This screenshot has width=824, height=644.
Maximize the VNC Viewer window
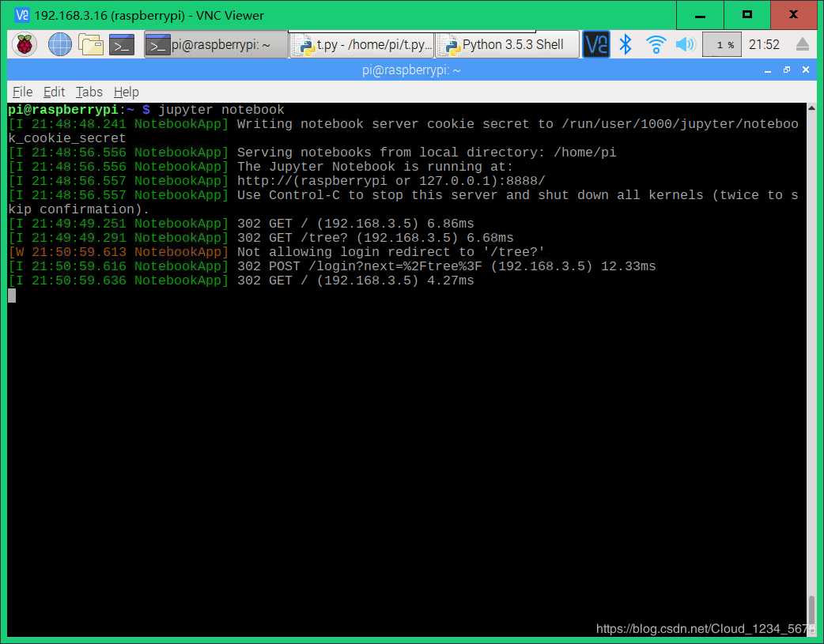747,15
